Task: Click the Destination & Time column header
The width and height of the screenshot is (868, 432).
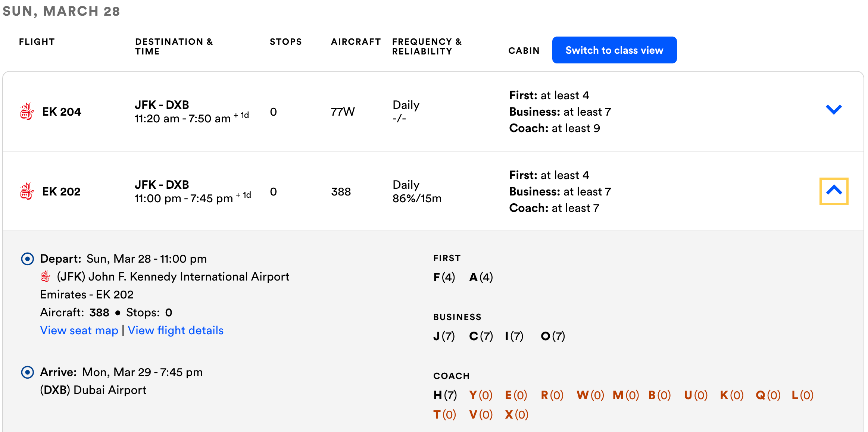Action: point(174,47)
